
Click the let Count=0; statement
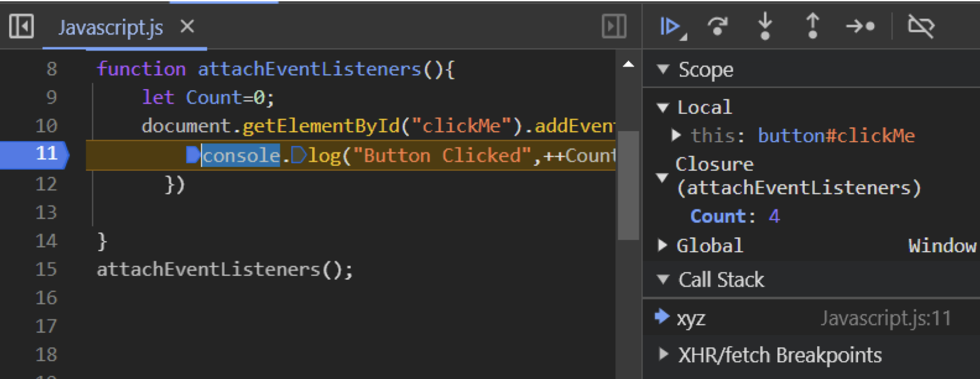(208, 98)
